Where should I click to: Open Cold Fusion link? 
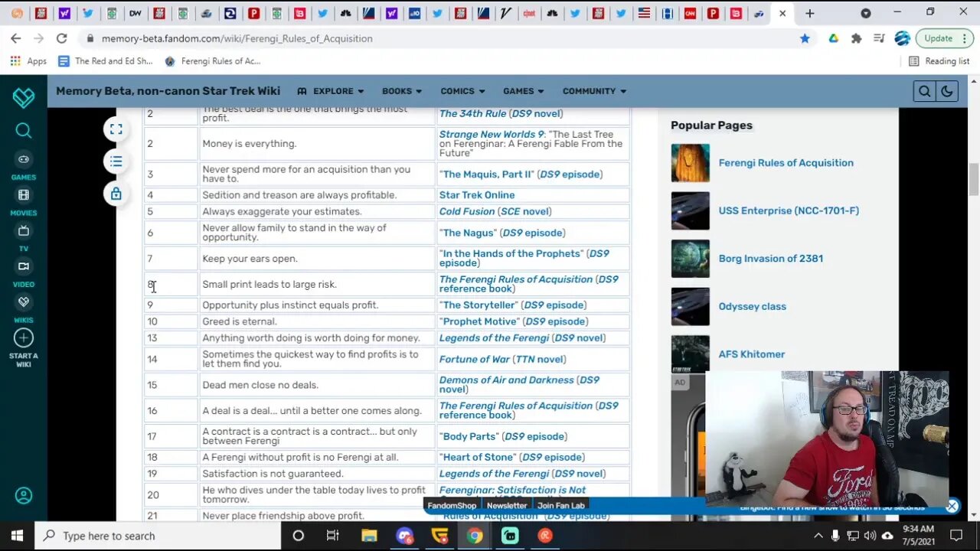(467, 211)
